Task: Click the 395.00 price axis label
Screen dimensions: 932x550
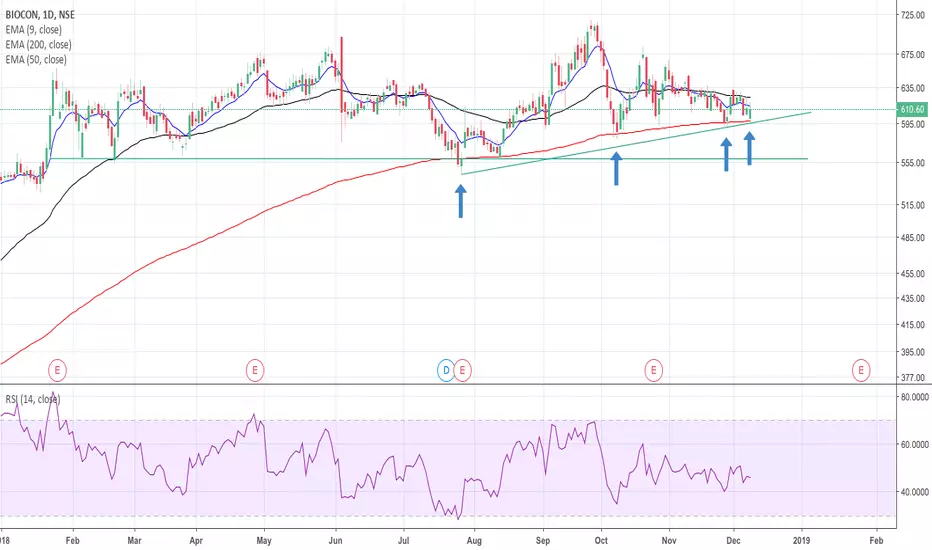Action: pos(912,353)
